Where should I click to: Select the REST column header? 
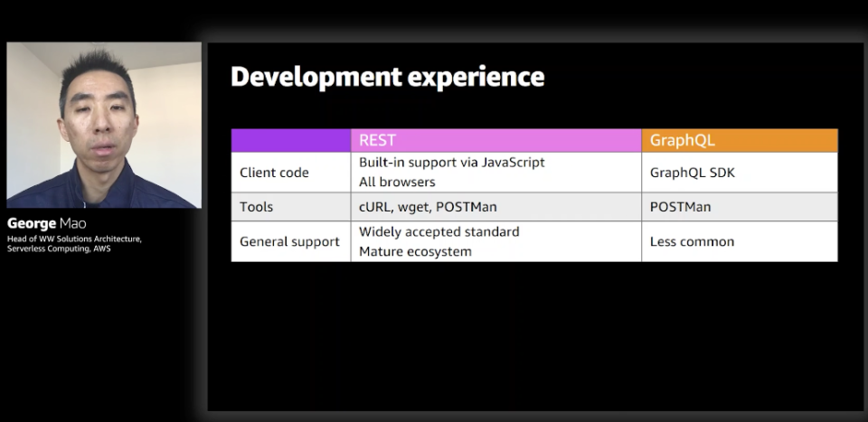coord(496,140)
